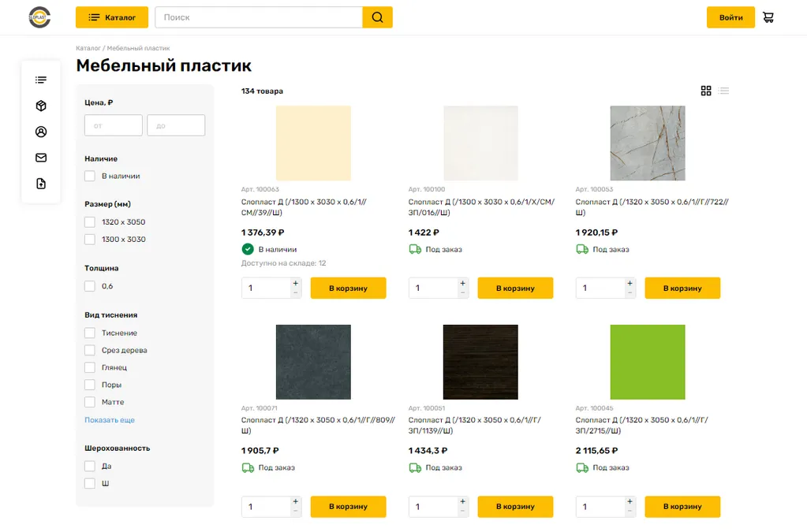Open the shopping cart icon
Screen dimensions: 807x532
768,17
